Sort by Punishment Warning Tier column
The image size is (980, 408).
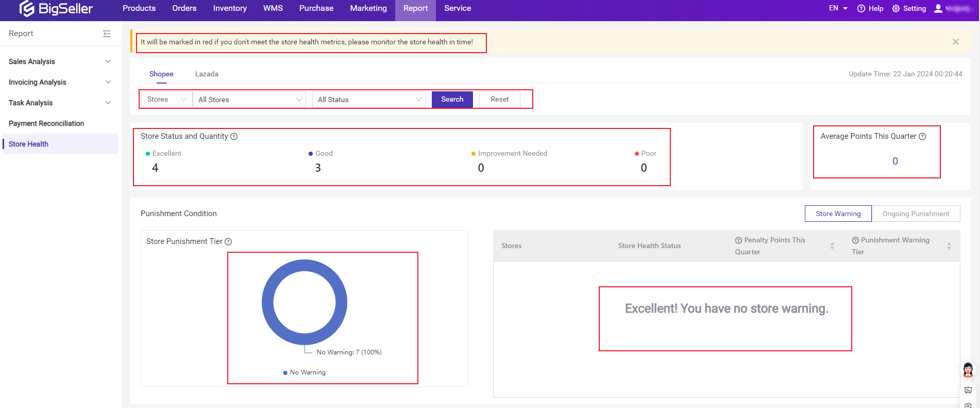[949, 246]
